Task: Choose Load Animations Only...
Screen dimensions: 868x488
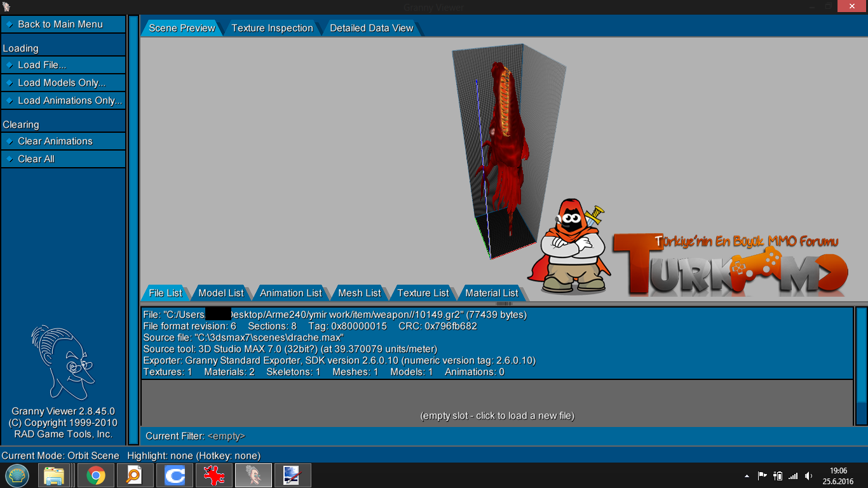Action: coord(63,100)
